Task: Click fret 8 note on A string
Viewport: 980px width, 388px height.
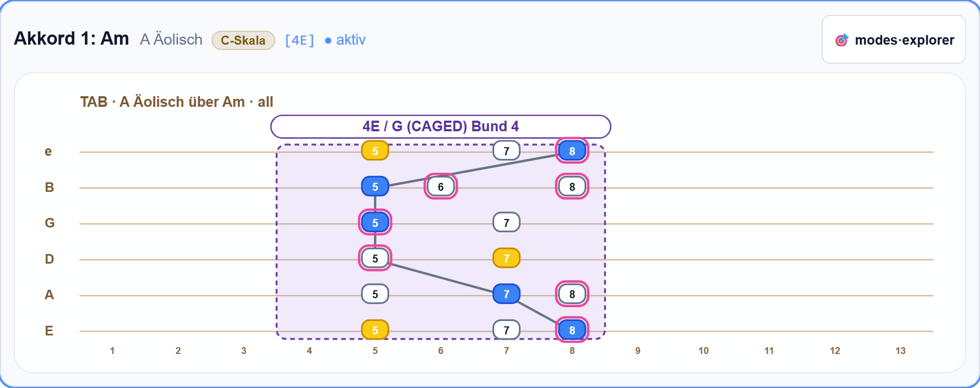Action: 572,294
